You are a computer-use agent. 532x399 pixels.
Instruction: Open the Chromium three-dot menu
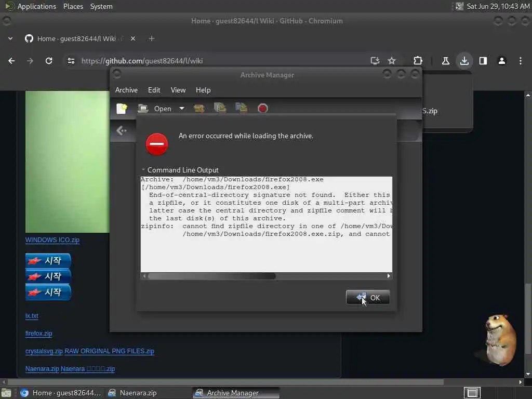point(521,61)
